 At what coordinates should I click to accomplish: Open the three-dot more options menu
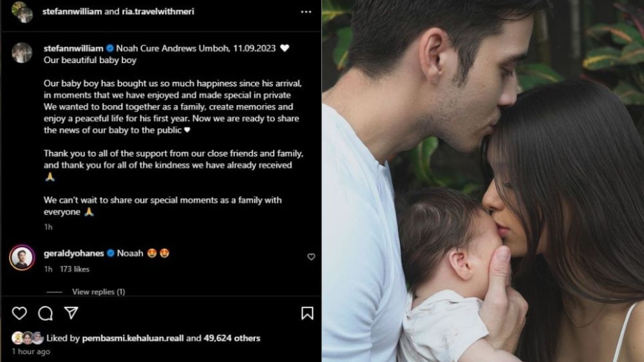(306, 12)
